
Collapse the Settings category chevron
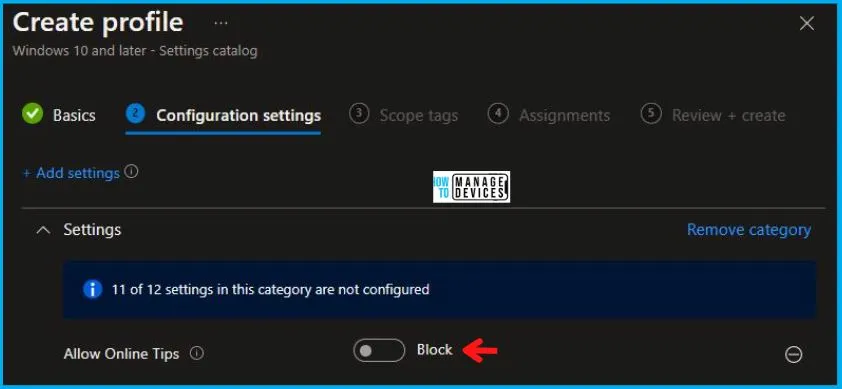[x=43, y=230]
